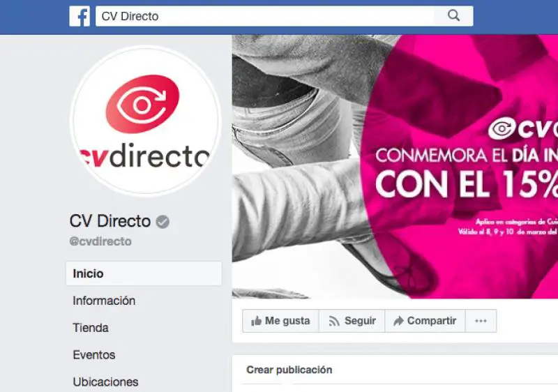
Task: Open the Ubicaciones sidebar item
Action: (105, 382)
